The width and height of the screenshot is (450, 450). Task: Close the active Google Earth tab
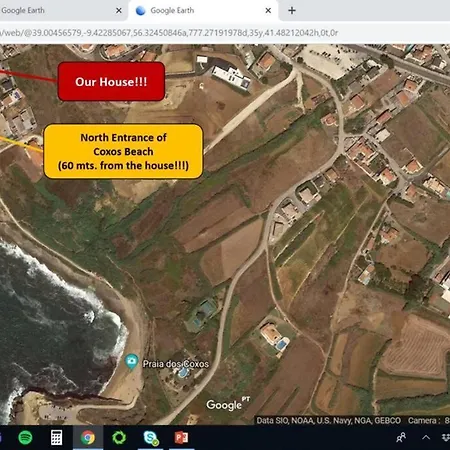pos(268,11)
